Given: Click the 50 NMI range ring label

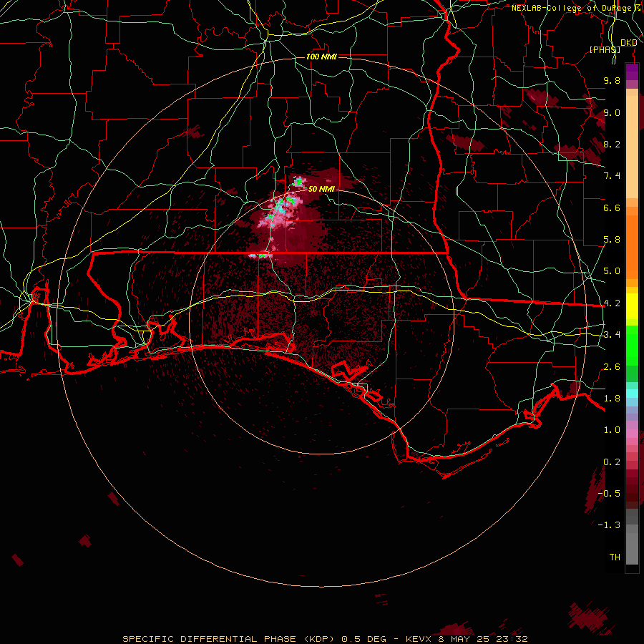Looking at the screenshot, I should point(321,189).
